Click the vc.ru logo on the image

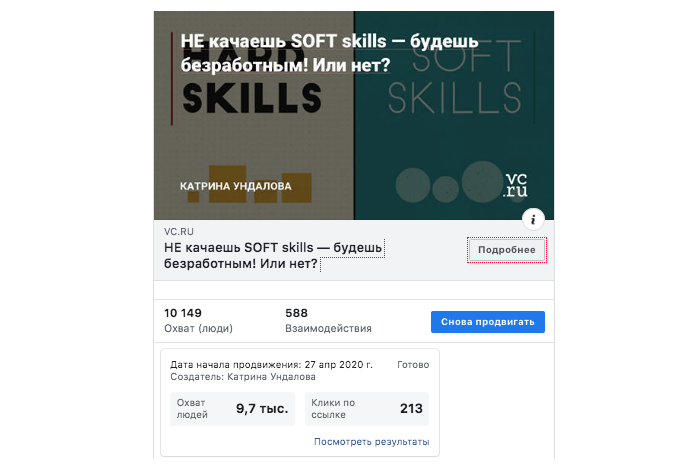click(x=515, y=185)
